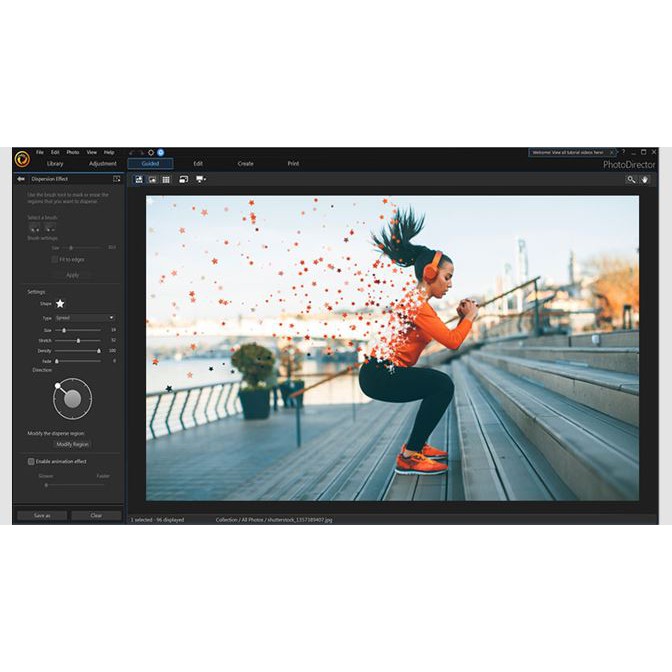Open the View menu

click(92, 153)
